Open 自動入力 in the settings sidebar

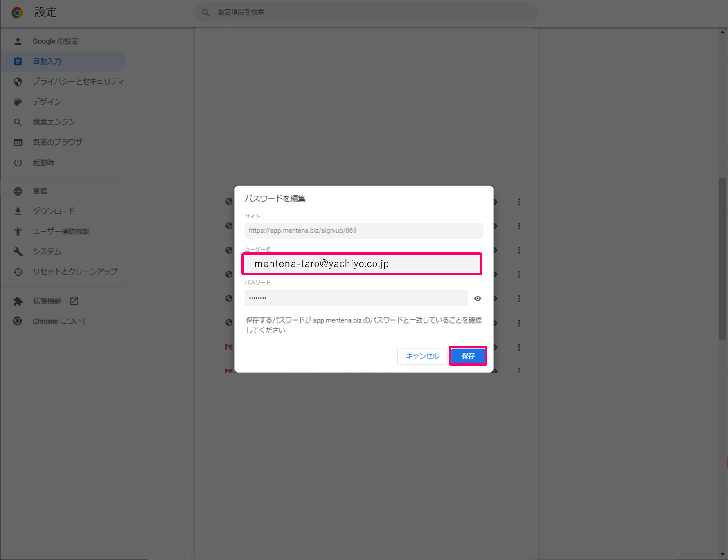pos(47,61)
